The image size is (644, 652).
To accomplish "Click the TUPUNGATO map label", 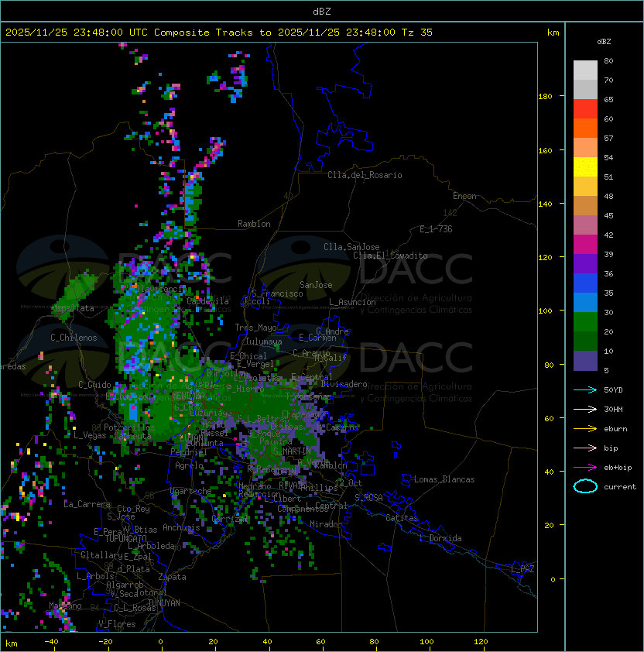I will click(x=126, y=538).
